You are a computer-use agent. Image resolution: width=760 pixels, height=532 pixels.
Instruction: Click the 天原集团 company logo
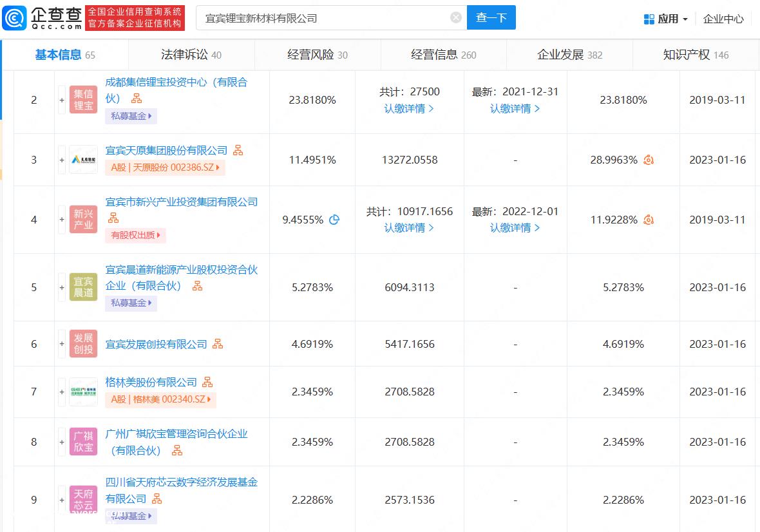83,159
